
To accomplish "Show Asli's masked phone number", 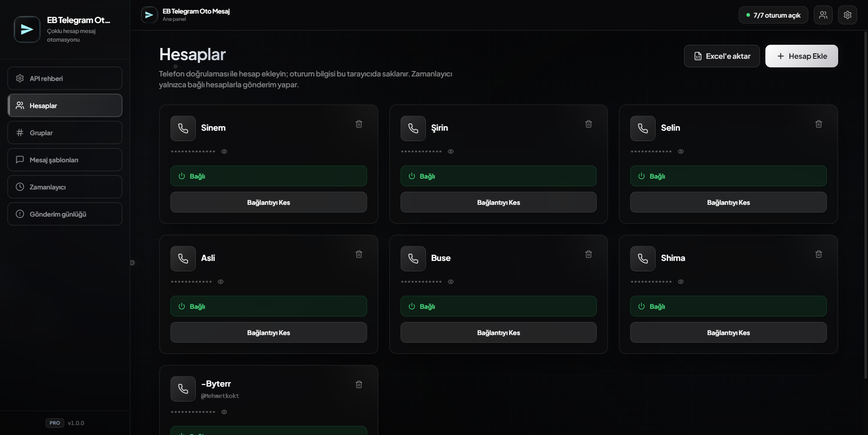I will 221,282.
